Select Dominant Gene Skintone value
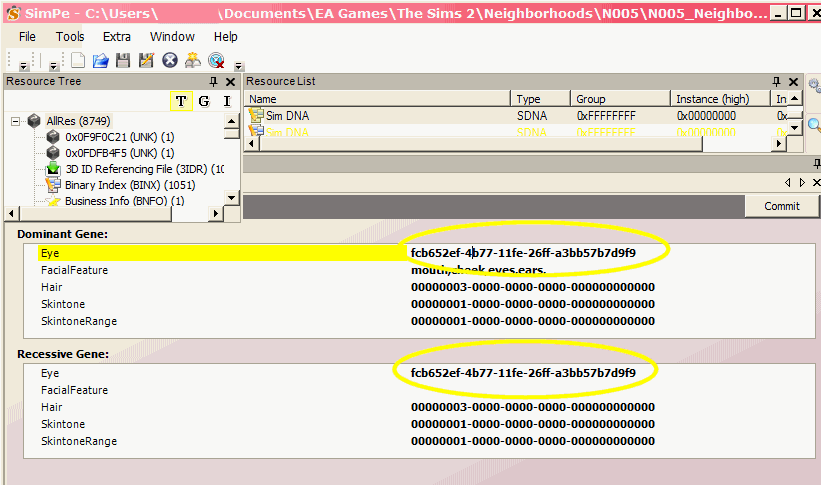 pos(532,304)
